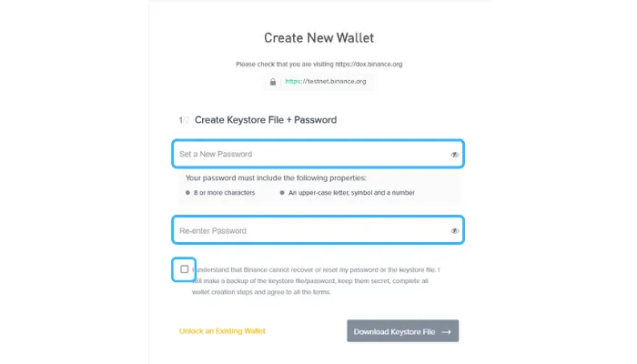Click the Create New Wallet heading
This screenshot has height=364, width=637.
click(x=318, y=38)
